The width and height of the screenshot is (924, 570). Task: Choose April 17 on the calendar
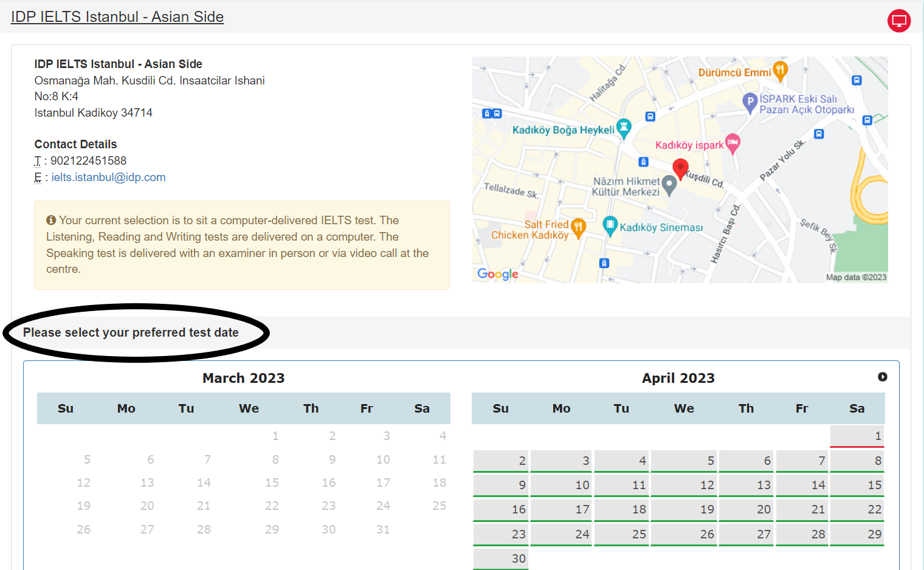pos(561,510)
